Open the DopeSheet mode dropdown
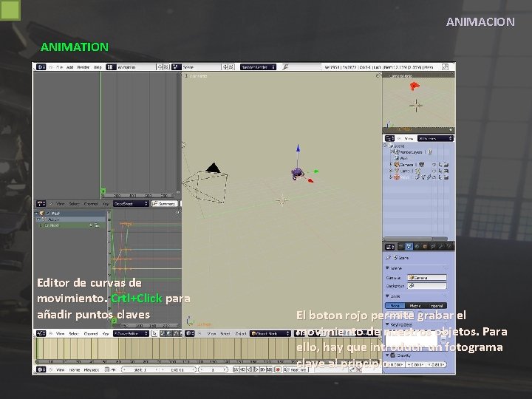Image resolution: width=532 pixels, height=399 pixels. pos(131,204)
